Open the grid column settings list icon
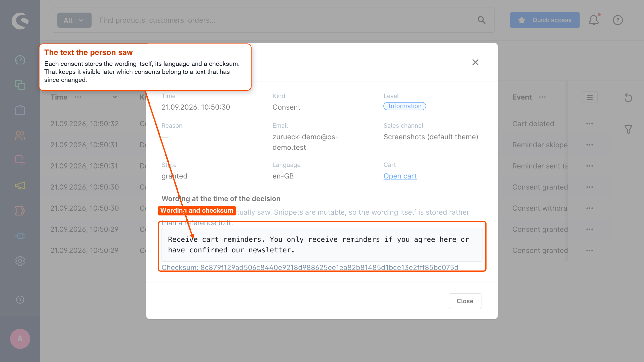This screenshot has width=644, height=362. 590,97
